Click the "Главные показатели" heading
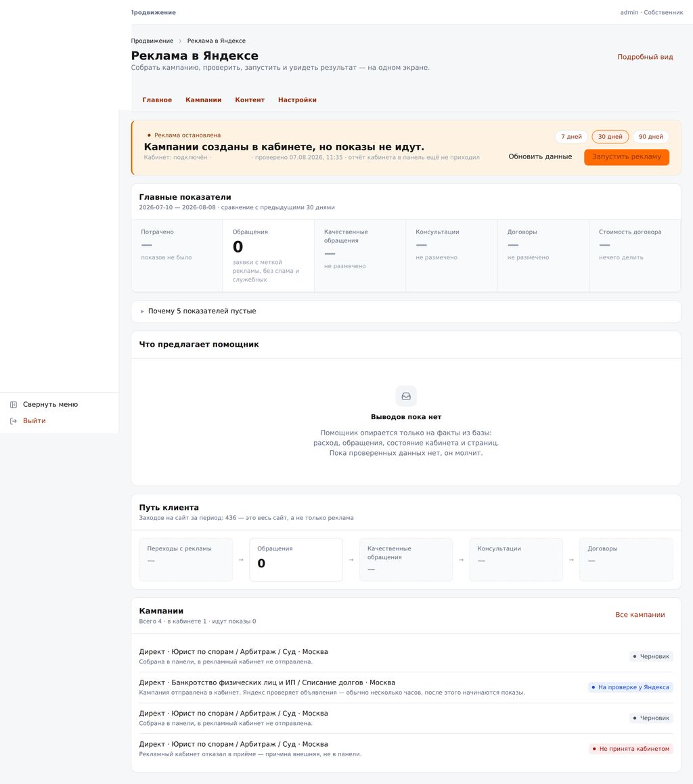The width and height of the screenshot is (693, 784). [x=185, y=197]
